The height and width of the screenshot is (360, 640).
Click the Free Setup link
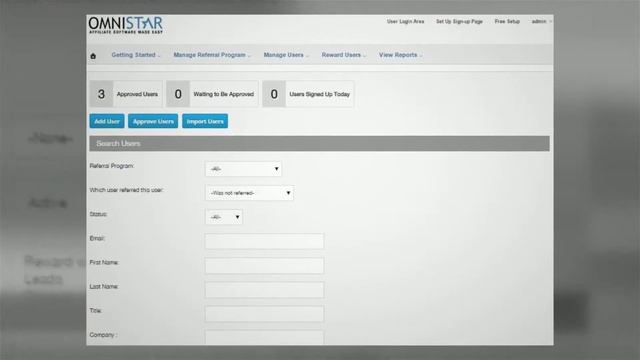[507, 21]
